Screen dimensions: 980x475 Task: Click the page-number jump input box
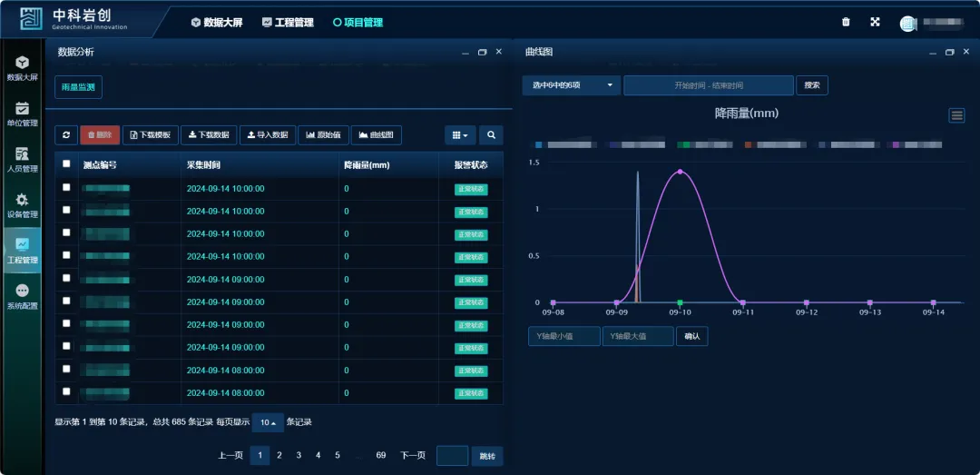452,456
